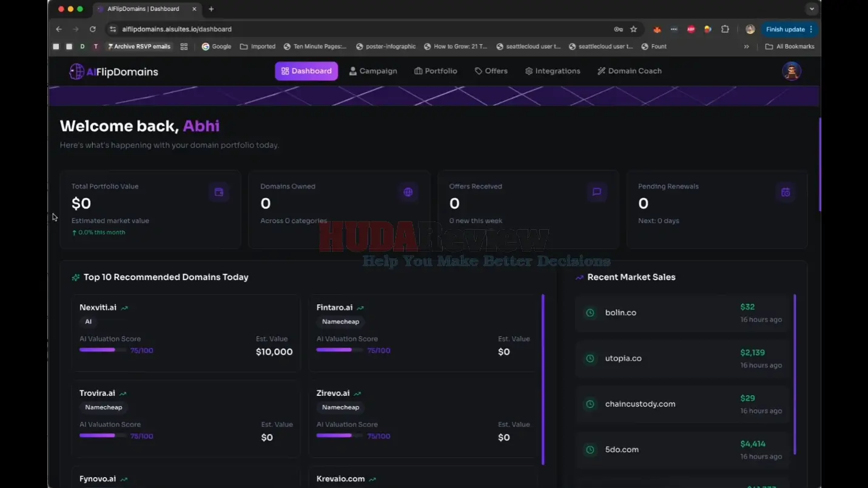Open the Domain Coach tab

coord(629,71)
